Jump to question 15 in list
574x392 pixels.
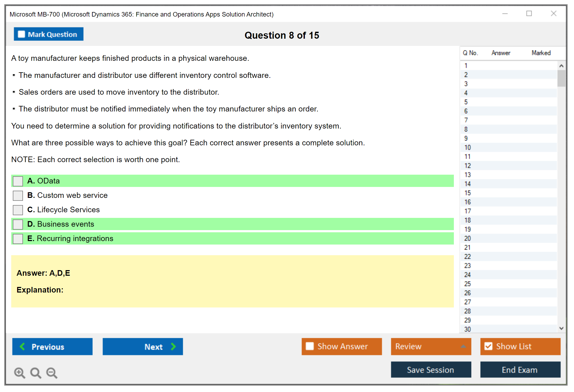click(x=467, y=193)
